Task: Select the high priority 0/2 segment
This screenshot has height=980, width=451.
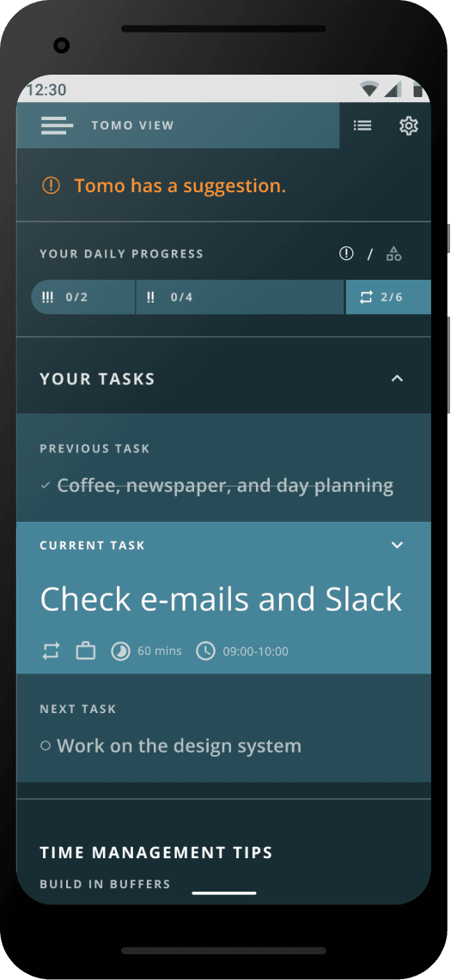Action: pos(83,297)
